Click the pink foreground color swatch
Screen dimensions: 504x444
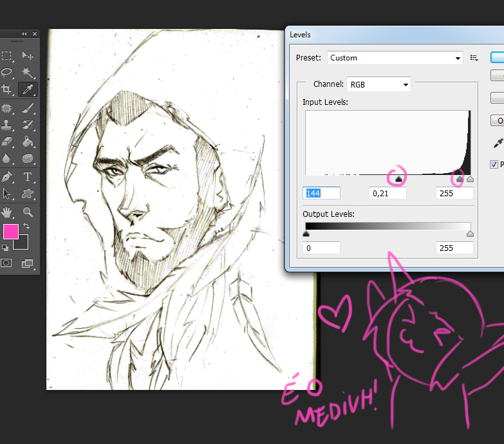tap(10, 232)
